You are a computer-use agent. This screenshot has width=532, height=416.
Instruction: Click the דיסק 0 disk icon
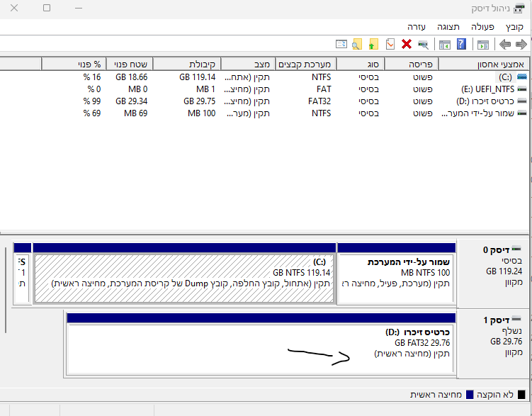coord(516,249)
